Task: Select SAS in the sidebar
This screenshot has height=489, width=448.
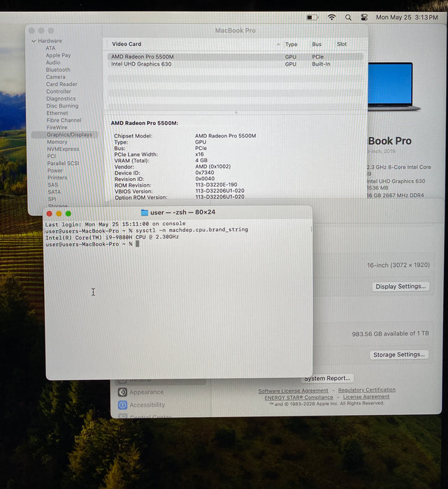Action: click(x=52, y=184)
